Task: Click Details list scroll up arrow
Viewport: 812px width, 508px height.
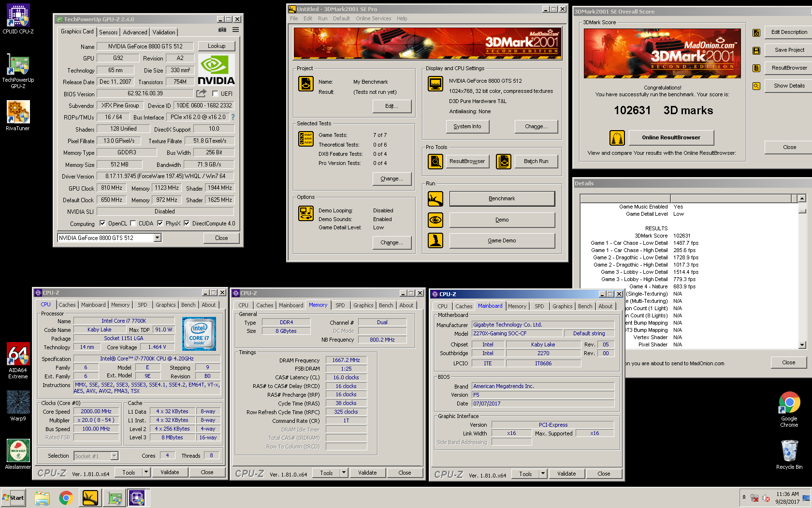Action: (802, 198)
